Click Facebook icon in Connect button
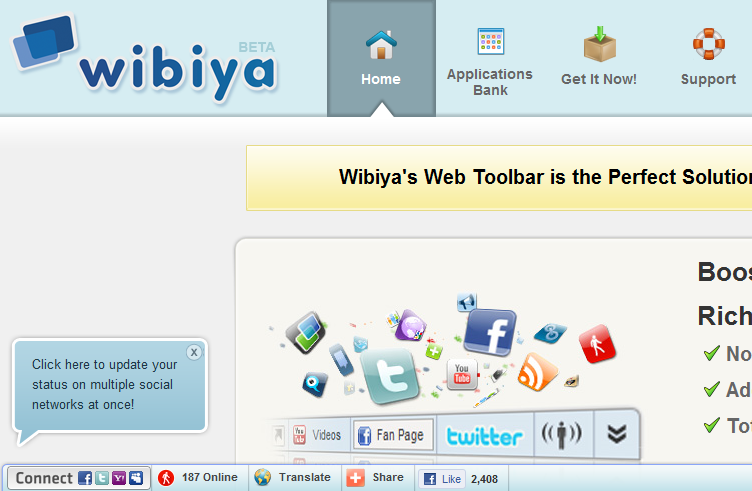Image resolution: width=752 pixels, height=491 pixels. click(x=85, y=478)
